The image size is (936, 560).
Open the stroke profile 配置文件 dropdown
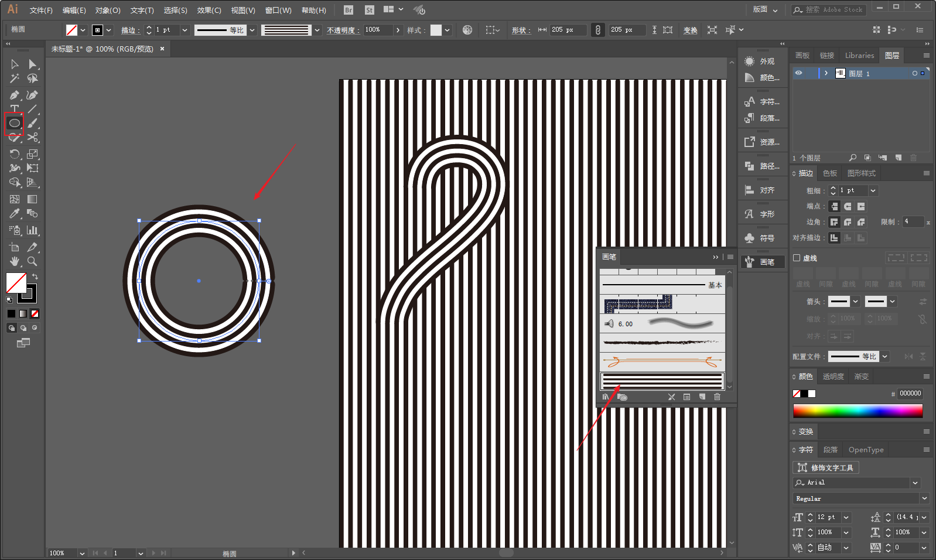885,357
